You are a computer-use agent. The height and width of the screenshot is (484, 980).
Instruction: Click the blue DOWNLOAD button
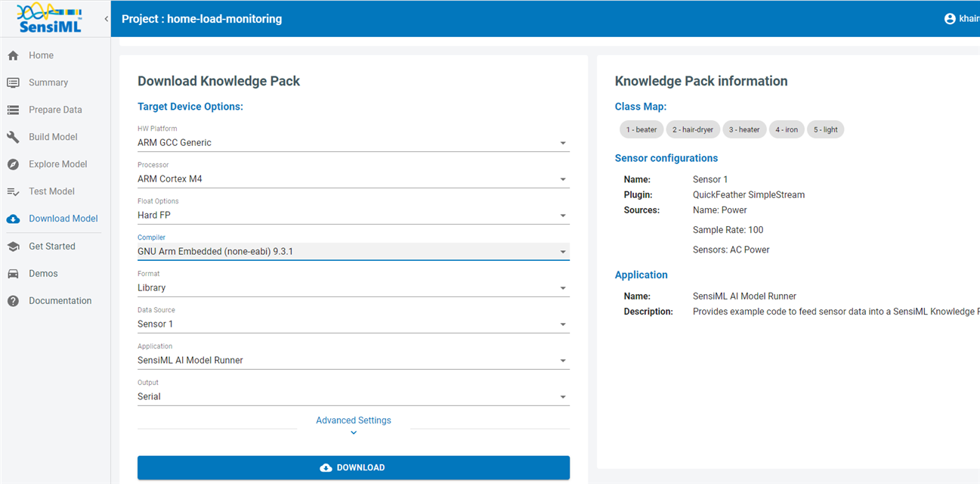[x=354, y=467]
